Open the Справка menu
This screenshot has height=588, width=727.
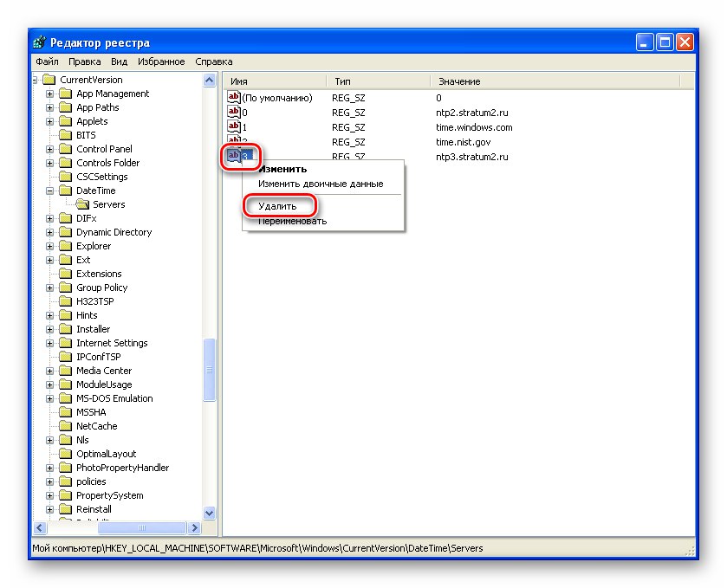pyautogui.click(x=214, y=61)
